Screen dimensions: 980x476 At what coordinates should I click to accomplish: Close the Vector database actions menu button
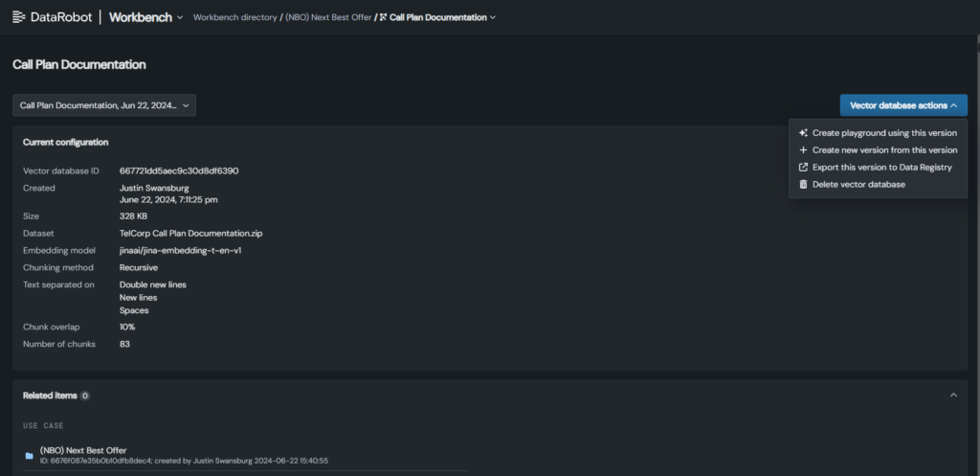point(903,105)
